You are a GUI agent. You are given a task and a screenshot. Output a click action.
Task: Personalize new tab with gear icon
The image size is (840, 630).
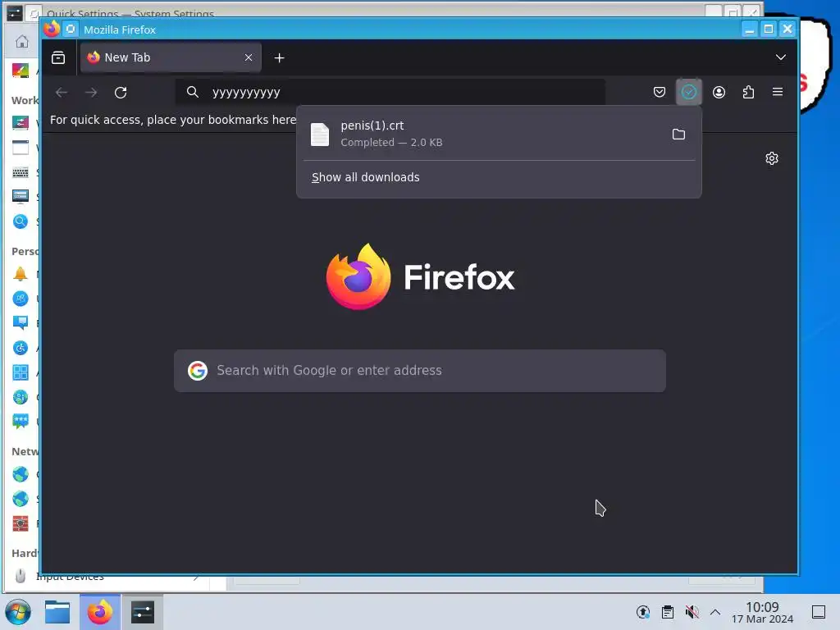point(772,158)
